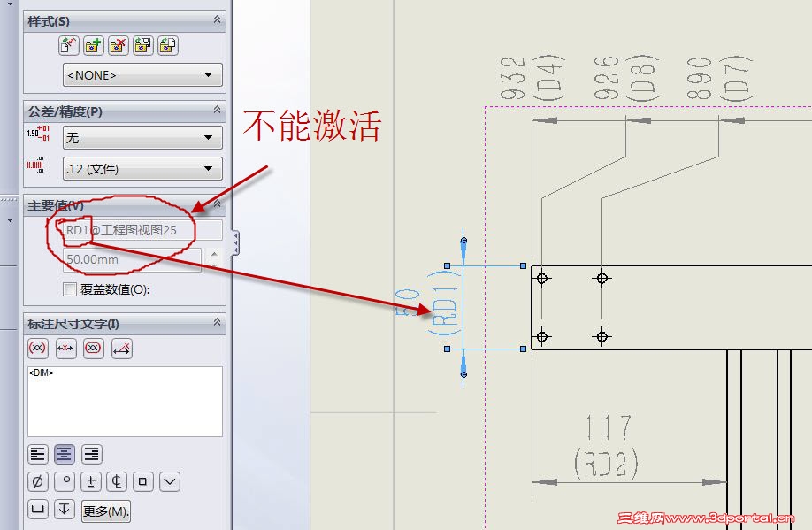Click the center dimension text icon
This screenshot has width=812, height=530.
[x=65, y=348]
